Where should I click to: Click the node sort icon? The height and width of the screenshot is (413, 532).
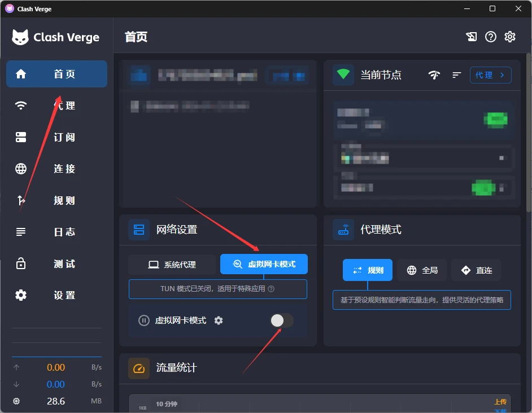point(457,75)
